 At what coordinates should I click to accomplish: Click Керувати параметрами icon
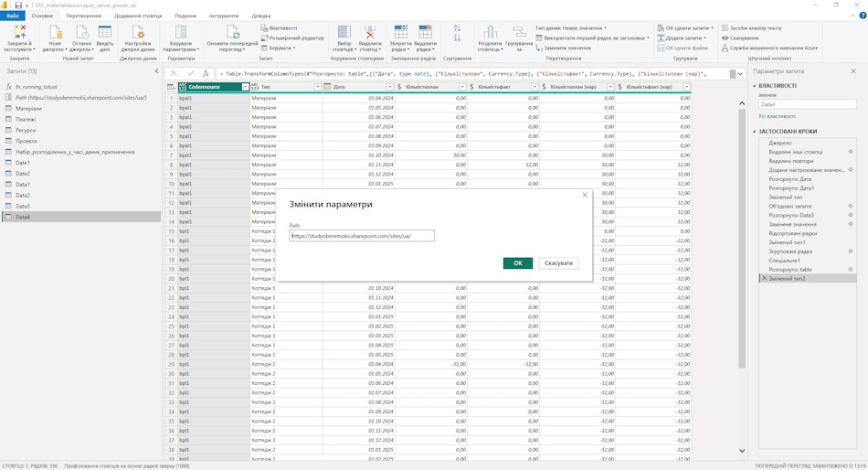pyautogui.click(x=181, y=32)
